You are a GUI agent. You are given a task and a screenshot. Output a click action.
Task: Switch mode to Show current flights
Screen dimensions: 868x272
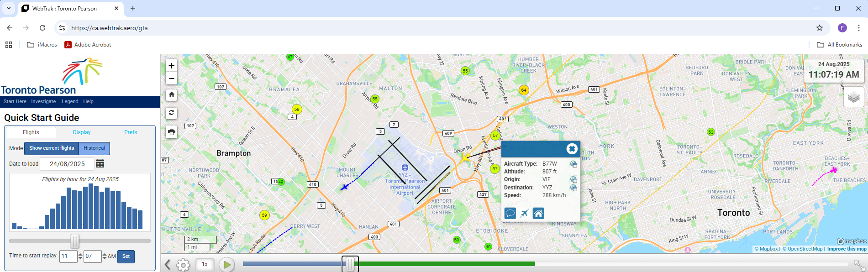pos(52,148)
